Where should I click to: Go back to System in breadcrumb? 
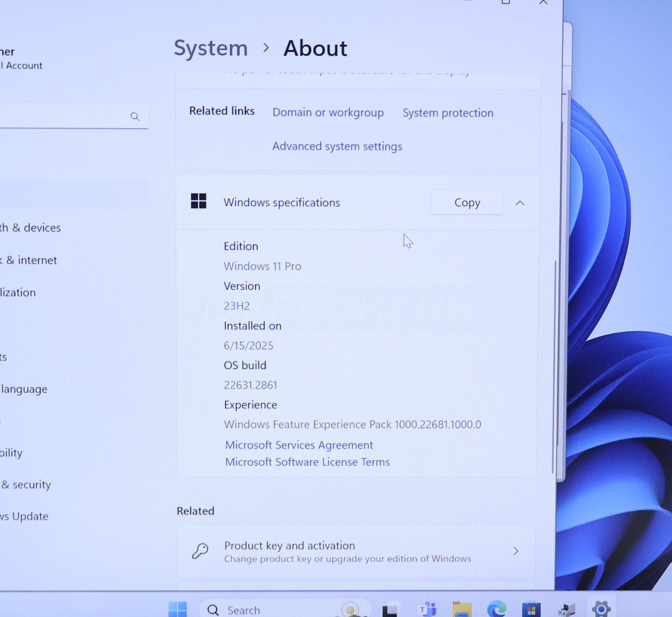click(x=211, y=48)
